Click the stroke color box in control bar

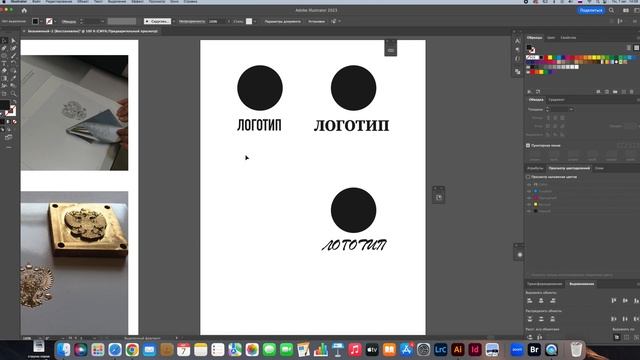(49, 21)
